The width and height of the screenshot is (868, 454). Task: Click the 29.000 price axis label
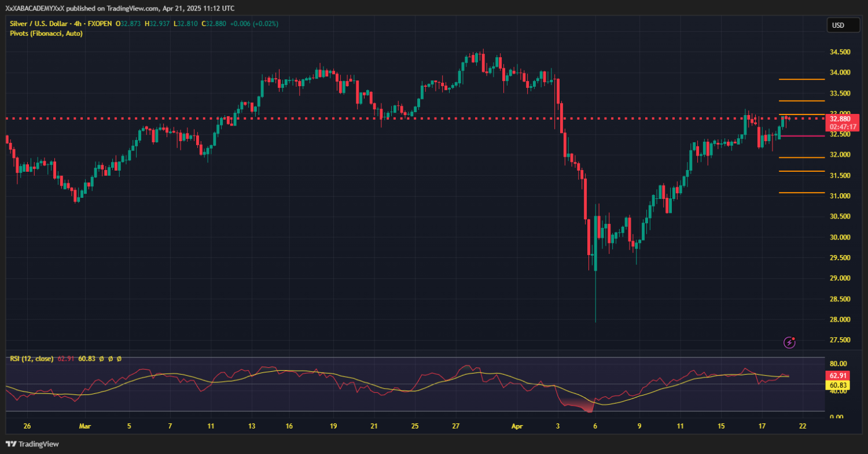(840, 278)
